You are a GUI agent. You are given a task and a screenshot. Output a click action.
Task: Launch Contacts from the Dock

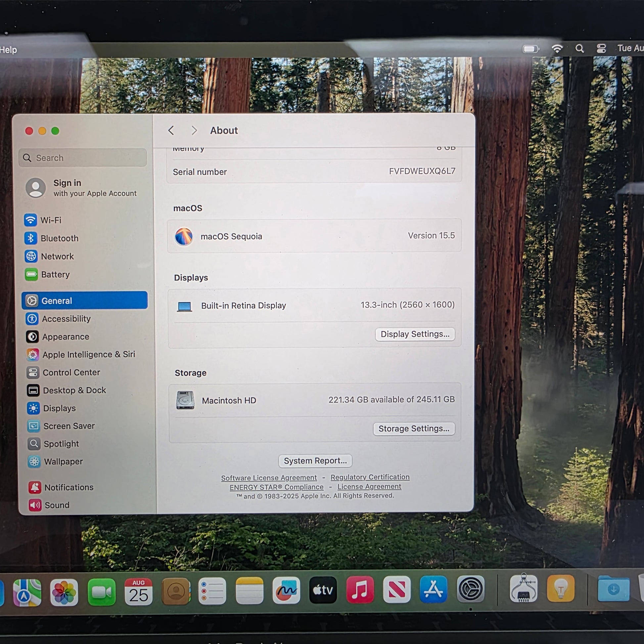pyautogui.click(x=176, y=592)
